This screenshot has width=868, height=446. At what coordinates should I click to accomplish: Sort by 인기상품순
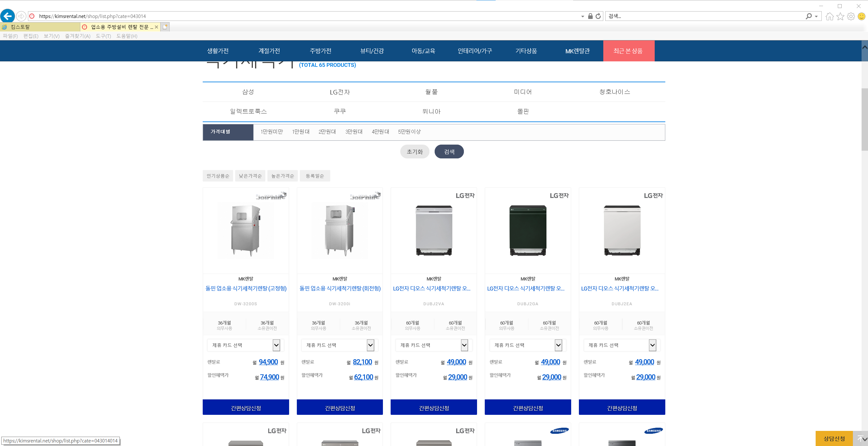point(218,176)
